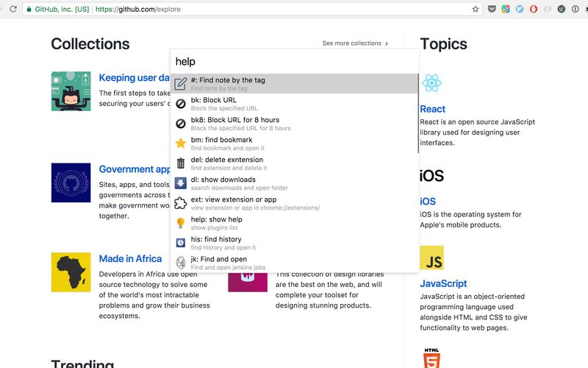Choose 'del: delete exntension' command
This screenshot has width=588, height=368.
pos(295,163)
